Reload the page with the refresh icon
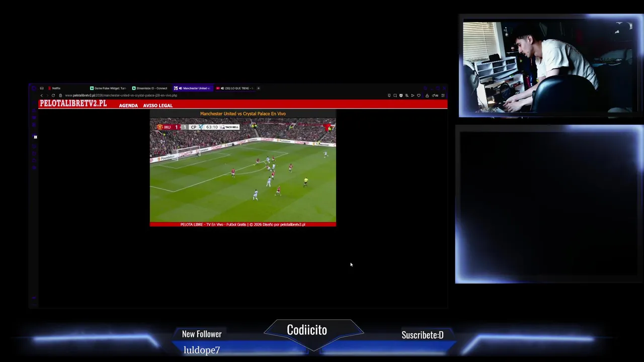This screenshot has height=362, width=644. click(53, 96)
